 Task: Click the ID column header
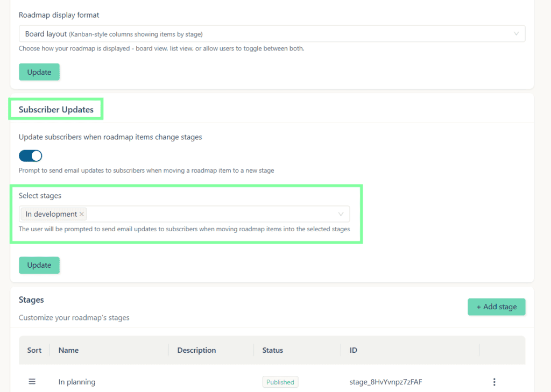point(354,350)
